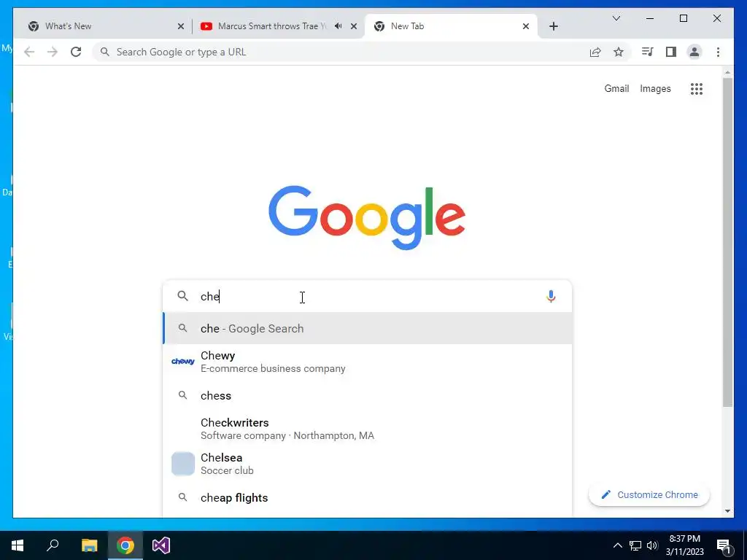Start voice search with the microphone
This screenshot has width=747, height=560.
point(551,296)
